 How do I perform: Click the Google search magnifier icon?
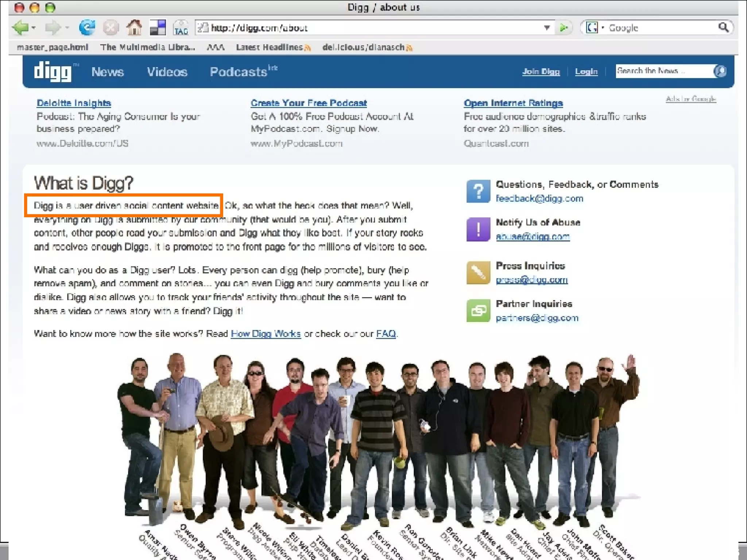(x=723, y=28)
